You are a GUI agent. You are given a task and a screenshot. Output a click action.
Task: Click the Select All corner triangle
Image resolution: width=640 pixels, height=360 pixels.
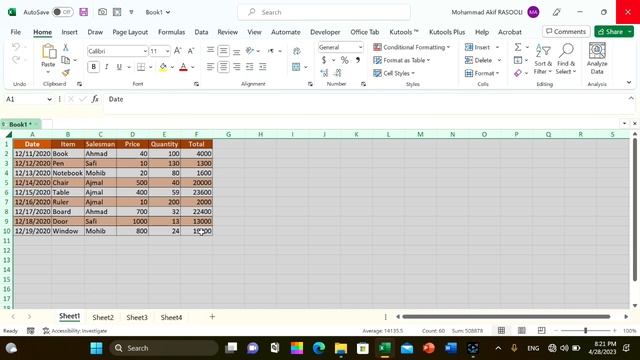pyautogui.click(x=8, y=134)
